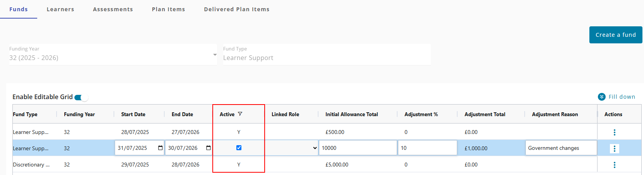
Task: Click the Adjustment Reason field with Government changes
Action: (x=561, y=148)
